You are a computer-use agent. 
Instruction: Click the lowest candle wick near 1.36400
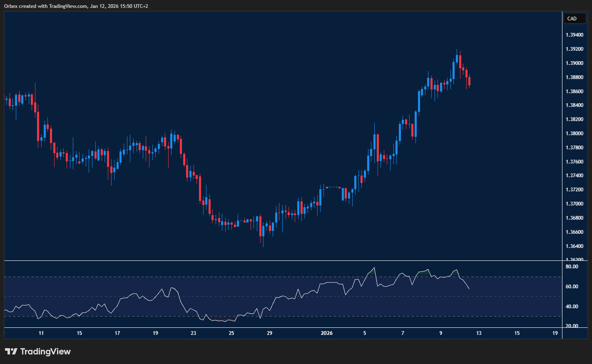[263, 243]
